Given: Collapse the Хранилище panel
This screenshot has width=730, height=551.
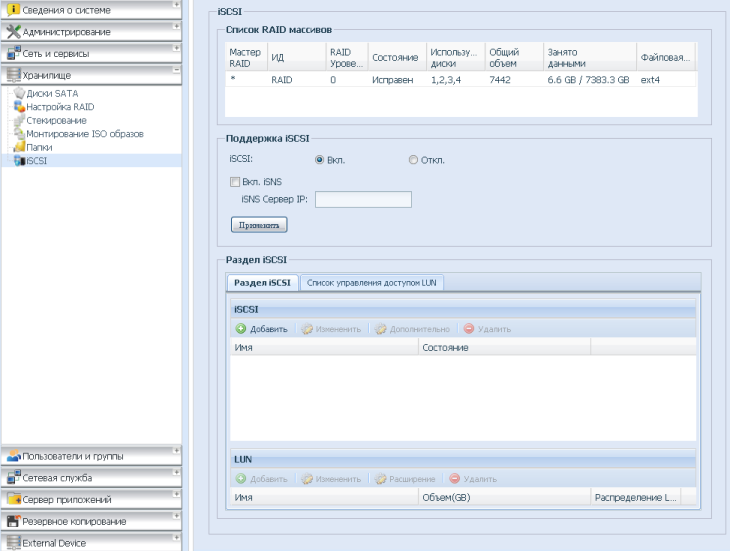Looking at the screenshot, I should point(176,70).
